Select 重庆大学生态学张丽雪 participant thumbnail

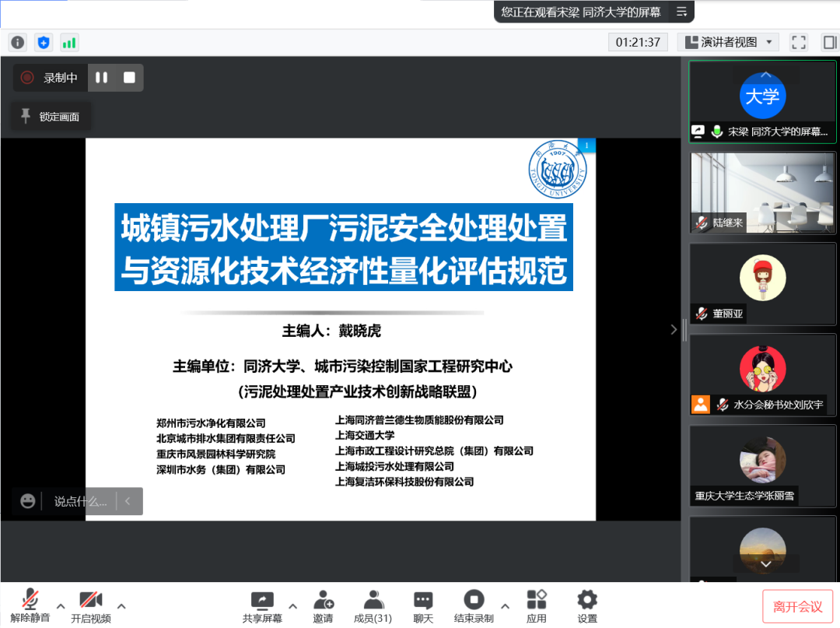(762, 466)
